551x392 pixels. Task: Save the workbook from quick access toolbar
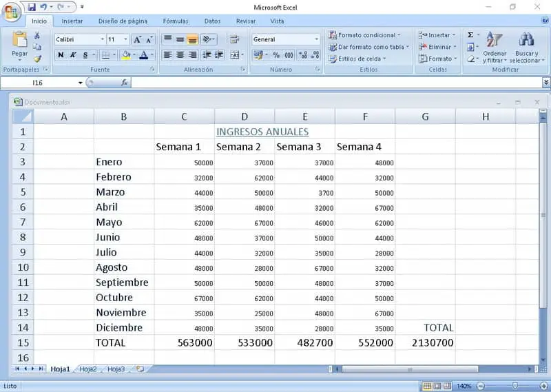click(x=32, y=7)
